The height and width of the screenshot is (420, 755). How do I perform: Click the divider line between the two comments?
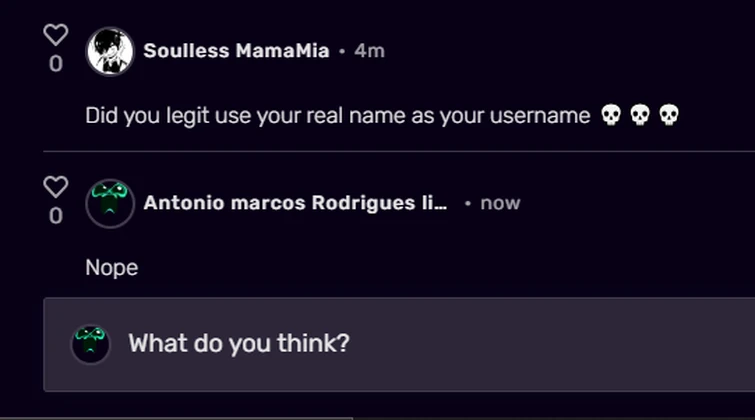[x=400, y=152]
